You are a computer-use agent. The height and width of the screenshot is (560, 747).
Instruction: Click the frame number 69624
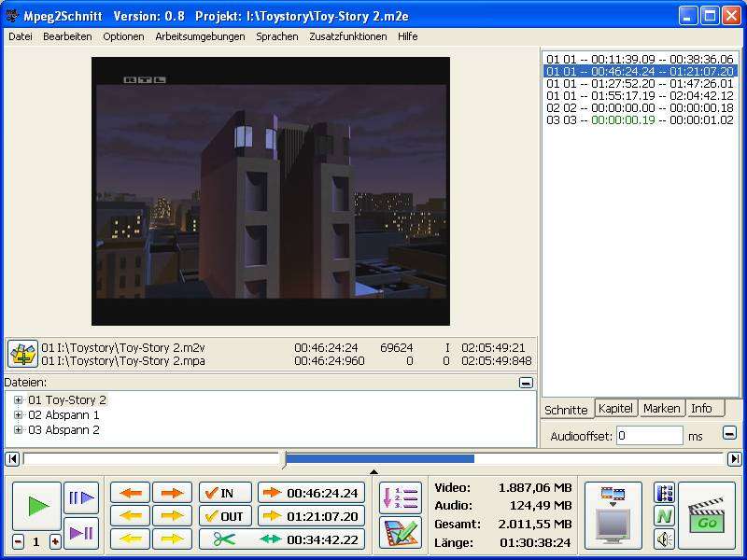coord(396,347)
